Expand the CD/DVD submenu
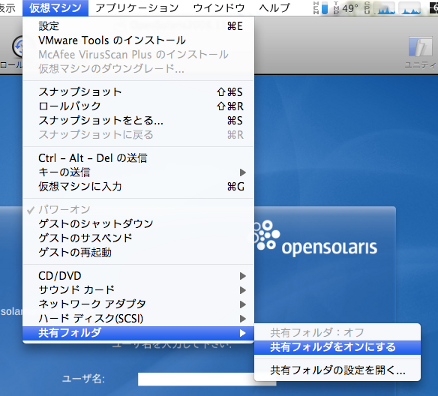The height and width of the screenshot is (396, 438). (x=138, y=276)
